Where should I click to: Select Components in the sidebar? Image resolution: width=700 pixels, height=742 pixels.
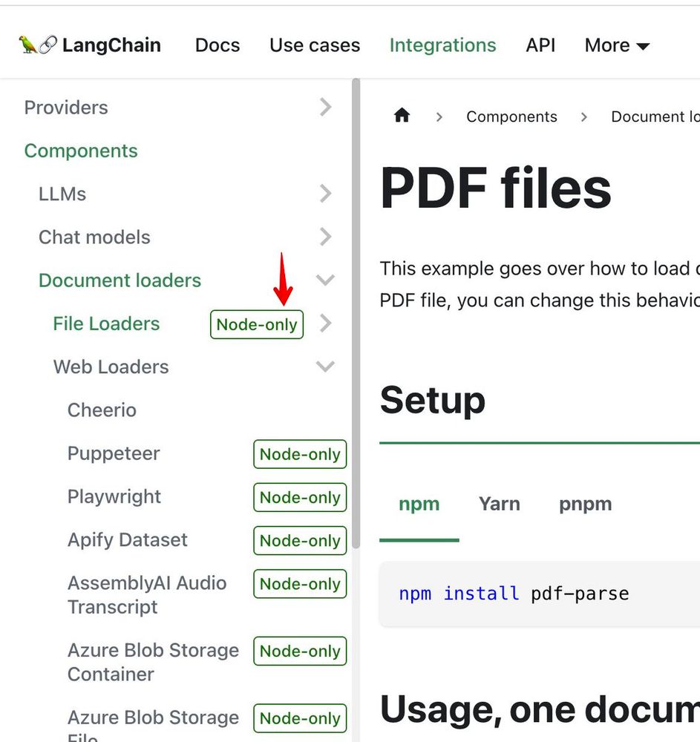tap(81, 151)
